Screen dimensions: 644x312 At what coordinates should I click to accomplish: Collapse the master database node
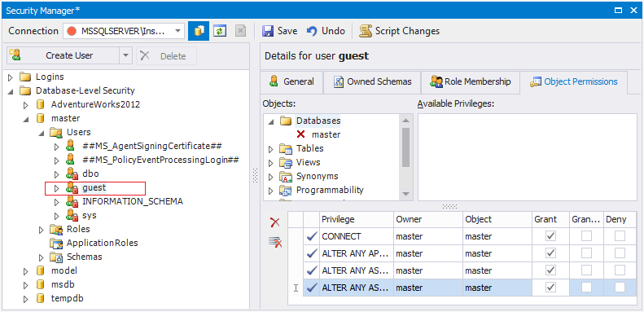pyautogui.click(x=26, y=119)
